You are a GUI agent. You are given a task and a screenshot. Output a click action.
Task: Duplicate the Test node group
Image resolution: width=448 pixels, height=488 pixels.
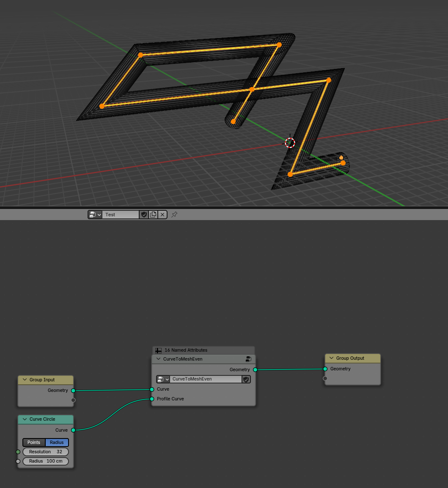[x=153, y=215]
